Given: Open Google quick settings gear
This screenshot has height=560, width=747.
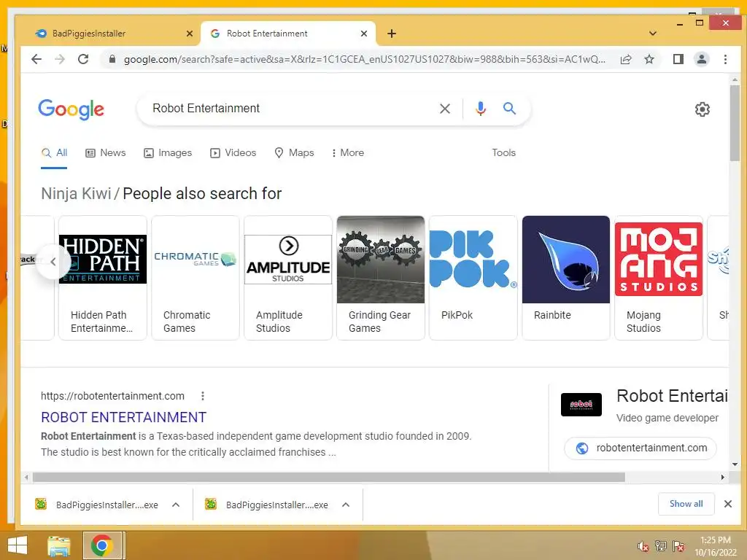Looking at the screenshot, I should tap(703, 109).
